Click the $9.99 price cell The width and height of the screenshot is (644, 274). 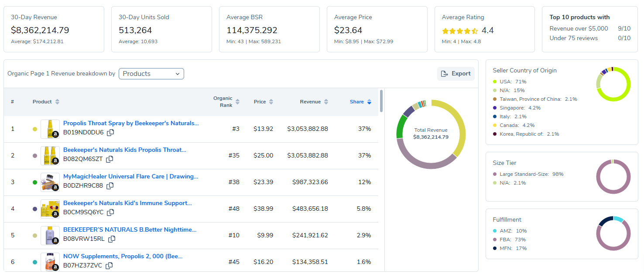click(264, 235)
